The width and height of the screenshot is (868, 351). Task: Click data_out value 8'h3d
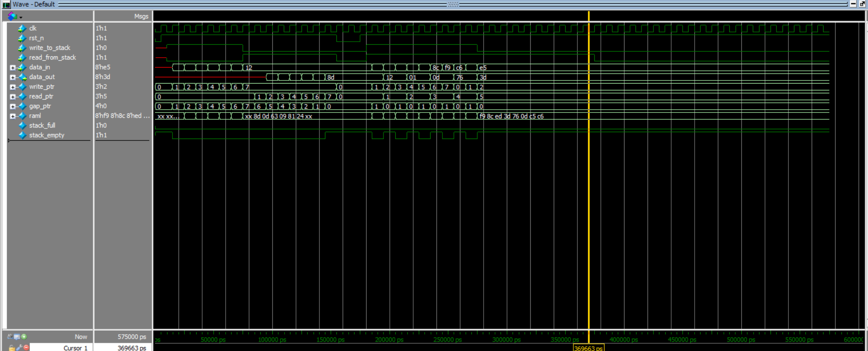pyautogui.click(x=103, y=77)
